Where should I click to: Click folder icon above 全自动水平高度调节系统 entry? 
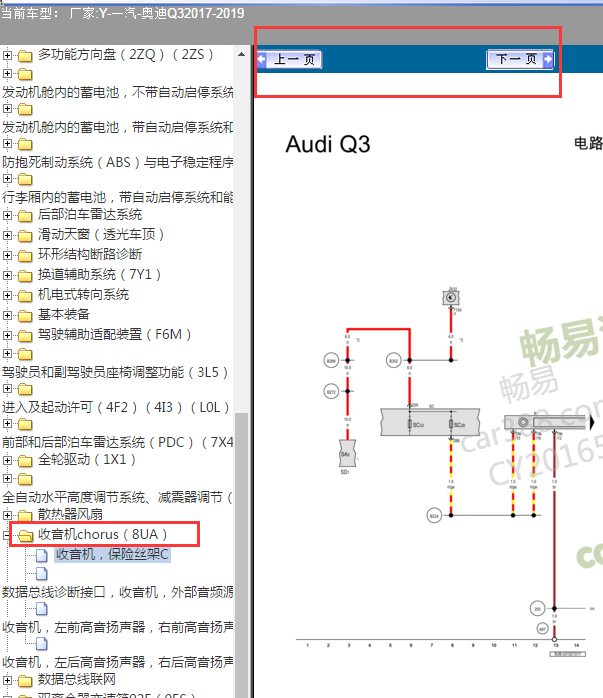pos(25,479)
